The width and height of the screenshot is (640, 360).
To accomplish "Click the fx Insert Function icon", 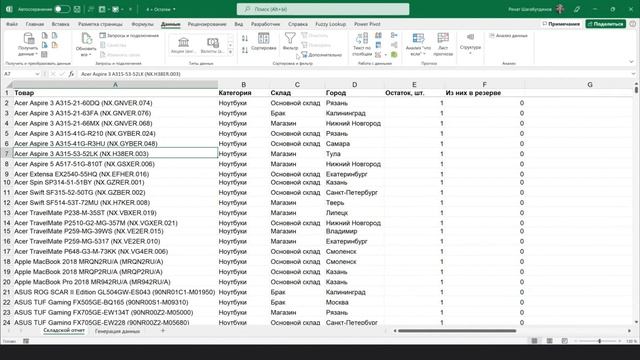I will 71,74.
